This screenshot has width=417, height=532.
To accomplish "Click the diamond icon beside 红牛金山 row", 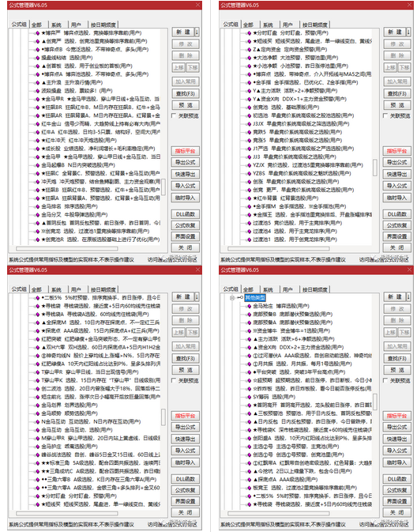I will click(x=38, y=124).
